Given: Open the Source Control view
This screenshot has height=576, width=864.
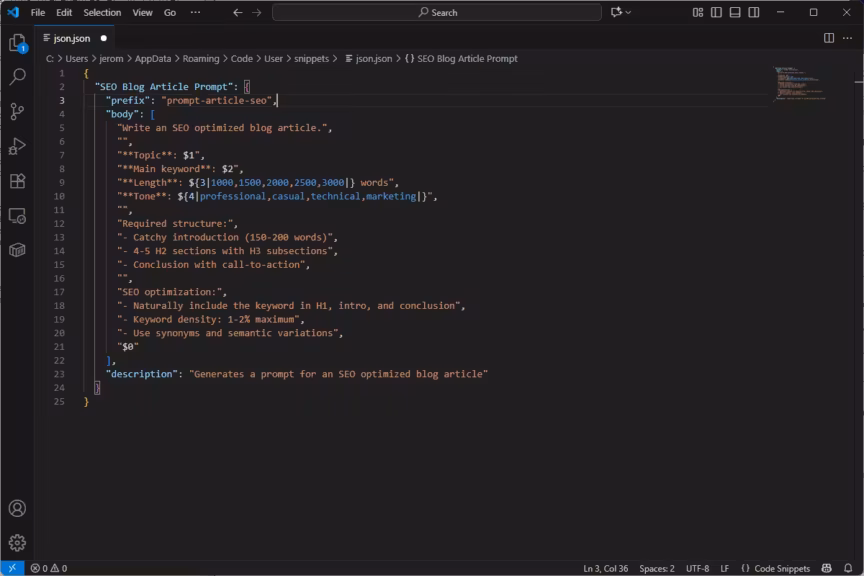Looking at the screenshot, I should [17, 111].
